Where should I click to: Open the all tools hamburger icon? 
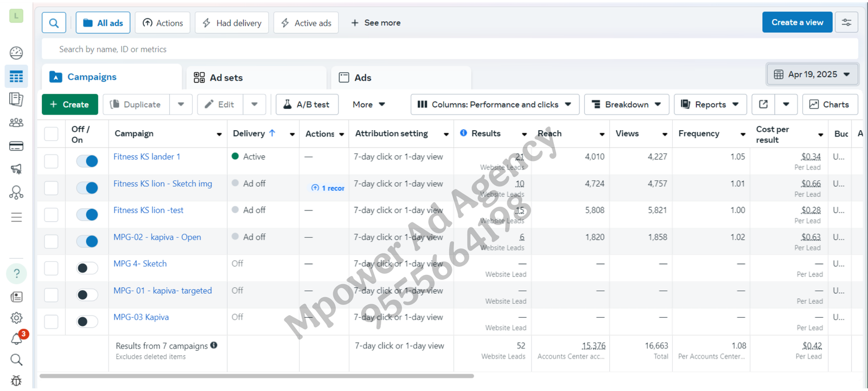click(x=16, y=217)
